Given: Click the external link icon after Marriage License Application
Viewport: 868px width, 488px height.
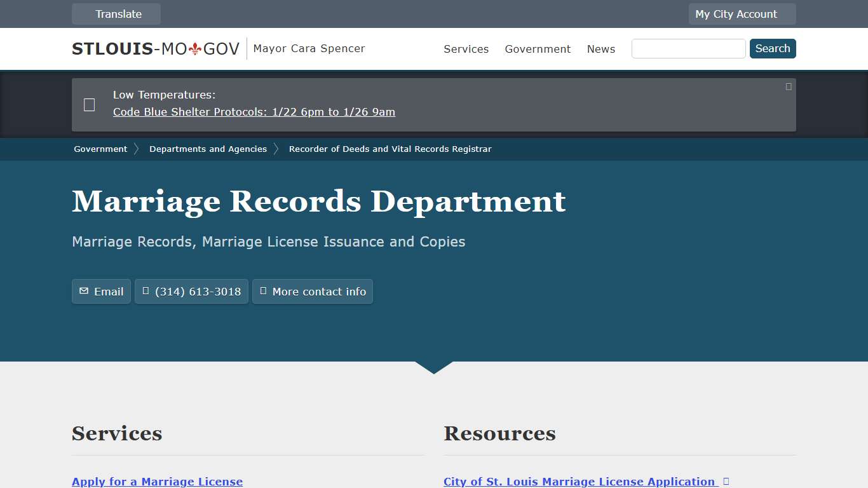Looking at the screenshot, I should (x=726, y=481).
